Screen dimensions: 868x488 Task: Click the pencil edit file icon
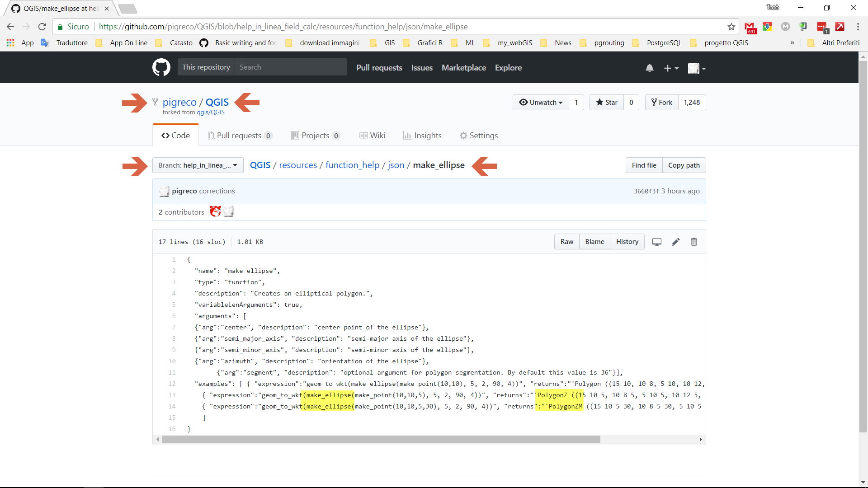pos(675,242)
